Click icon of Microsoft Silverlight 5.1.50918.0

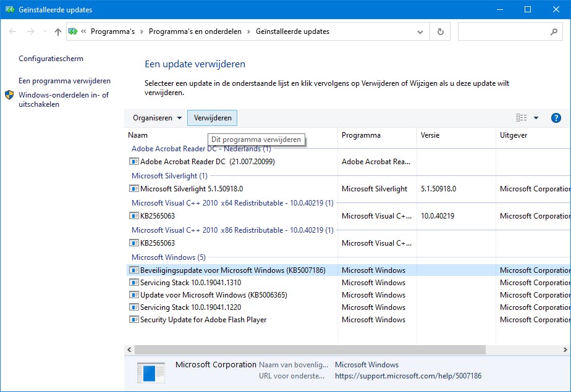[134, 189]
